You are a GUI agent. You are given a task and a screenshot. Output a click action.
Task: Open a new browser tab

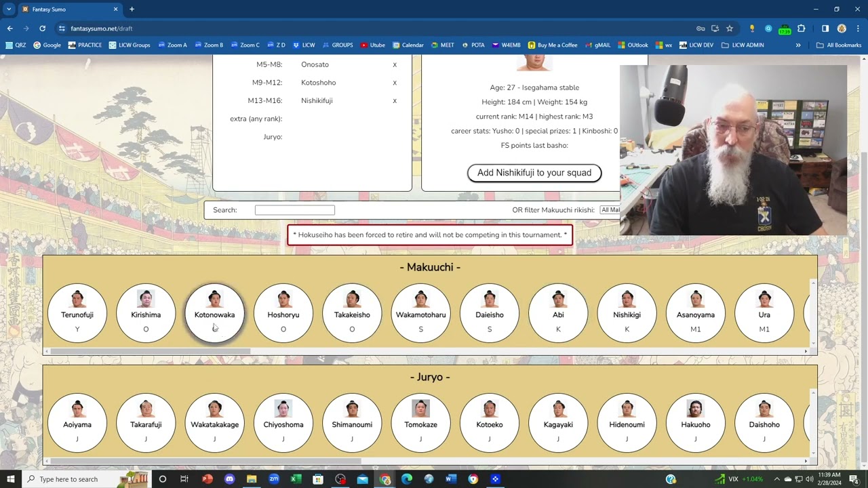point(132,9)
